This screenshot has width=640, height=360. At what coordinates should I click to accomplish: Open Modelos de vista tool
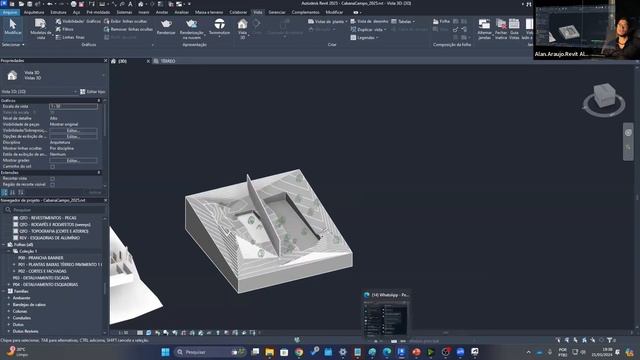coord(40,28)
